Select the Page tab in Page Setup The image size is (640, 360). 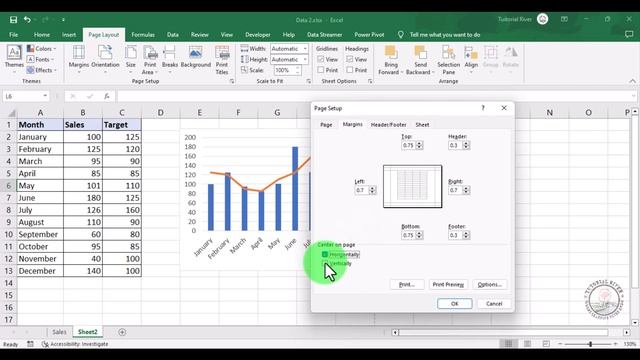click(326, 125)
